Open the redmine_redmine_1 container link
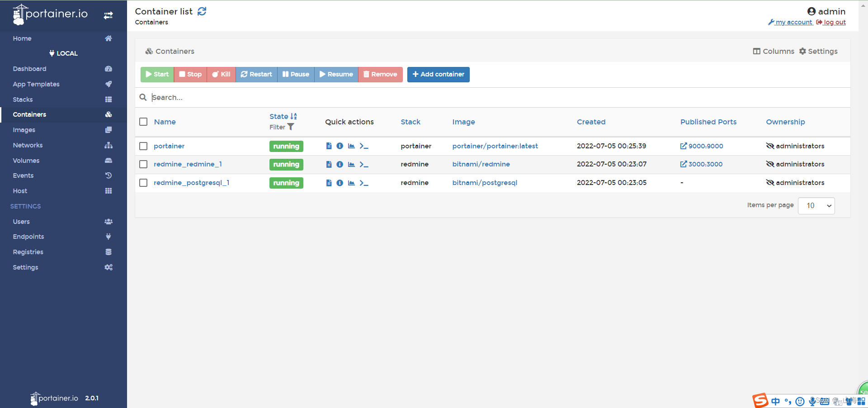868x408 pixels. click(188, 164)
